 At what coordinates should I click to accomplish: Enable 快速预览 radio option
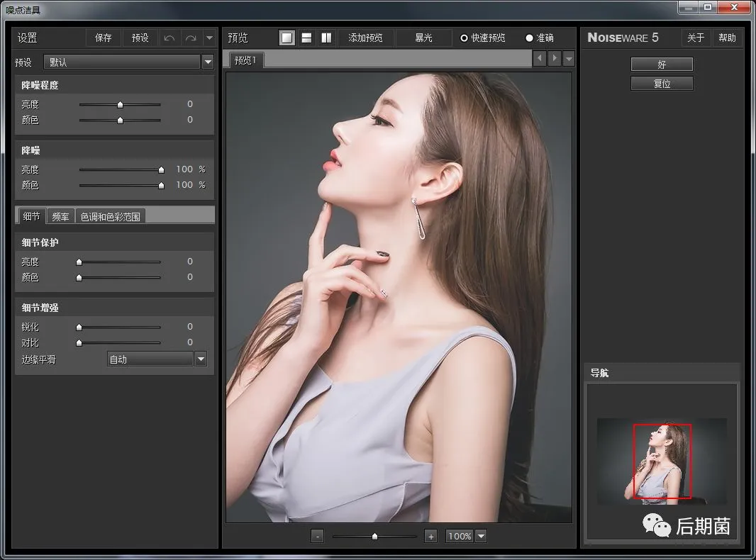tap(465, 38)
